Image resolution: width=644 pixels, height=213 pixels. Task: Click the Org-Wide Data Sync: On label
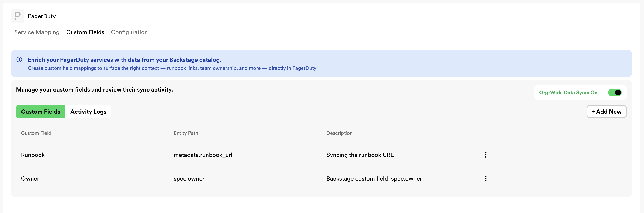point(568,93)
